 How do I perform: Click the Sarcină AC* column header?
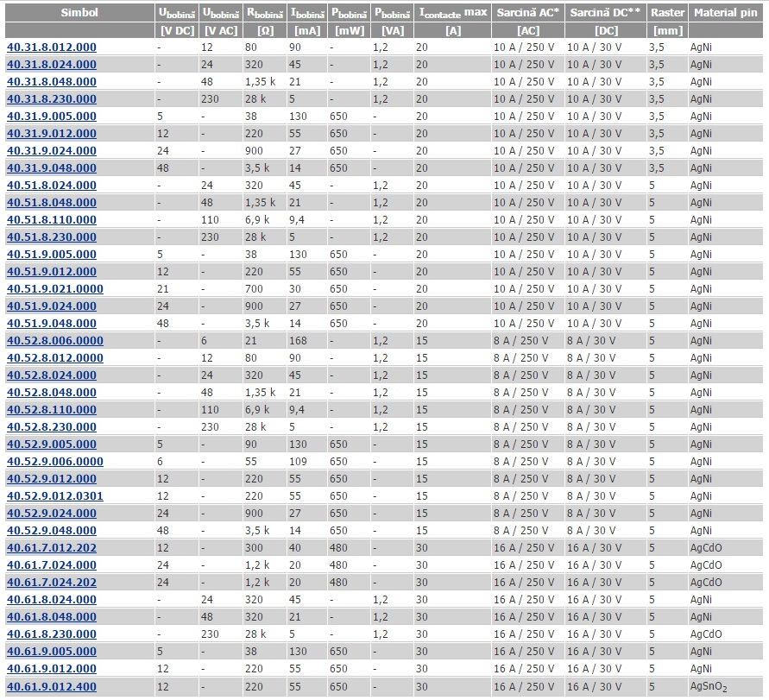(527, 13)
